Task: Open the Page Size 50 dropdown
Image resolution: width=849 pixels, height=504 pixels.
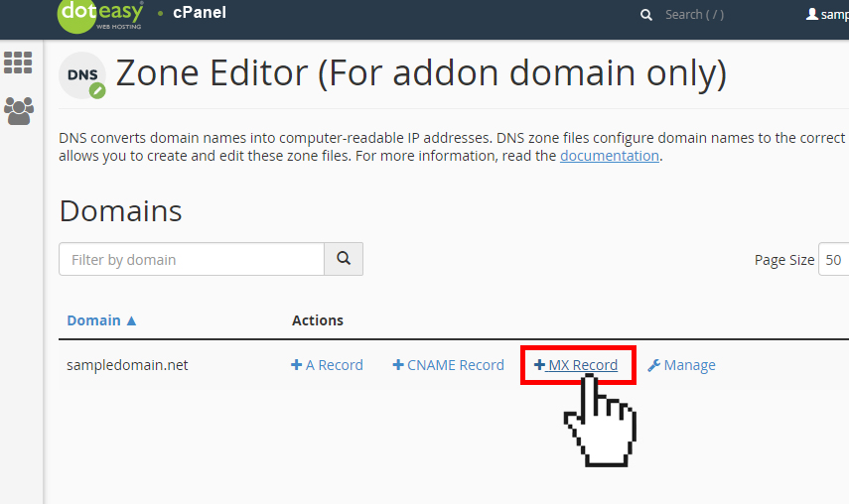Action: [833, 260]
